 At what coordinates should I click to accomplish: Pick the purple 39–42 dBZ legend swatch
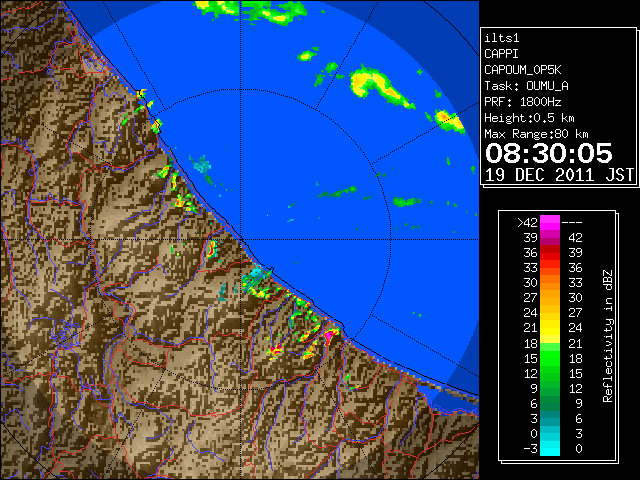550,238
